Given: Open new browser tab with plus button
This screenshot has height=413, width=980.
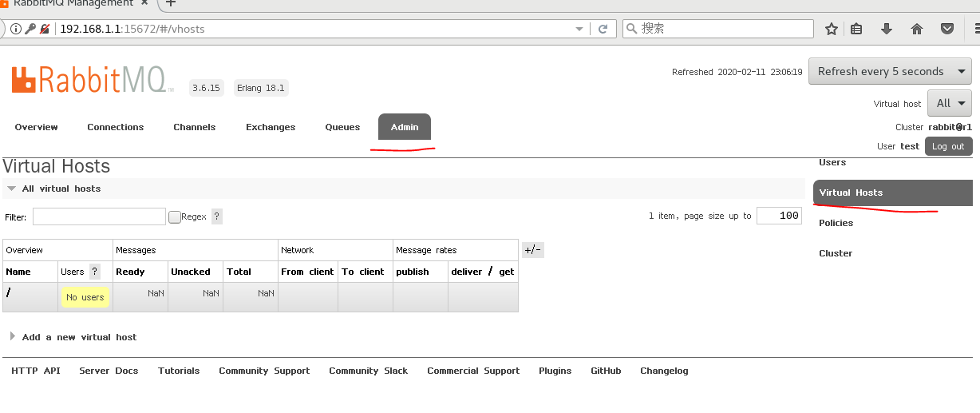Looking at the screenshot, I should pyautogui.click(x=170, y=3).
